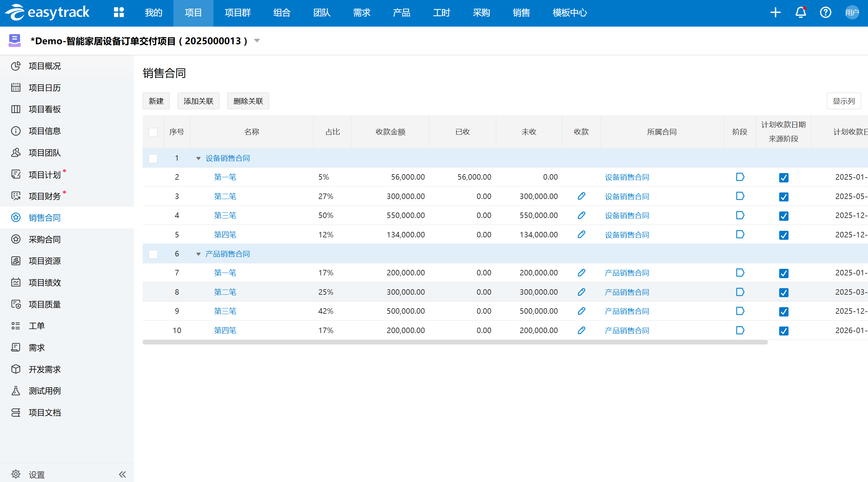The image size is (868, 482).
Task: Open 项目看板 in sidebar
Action: [x=45, y=109]
